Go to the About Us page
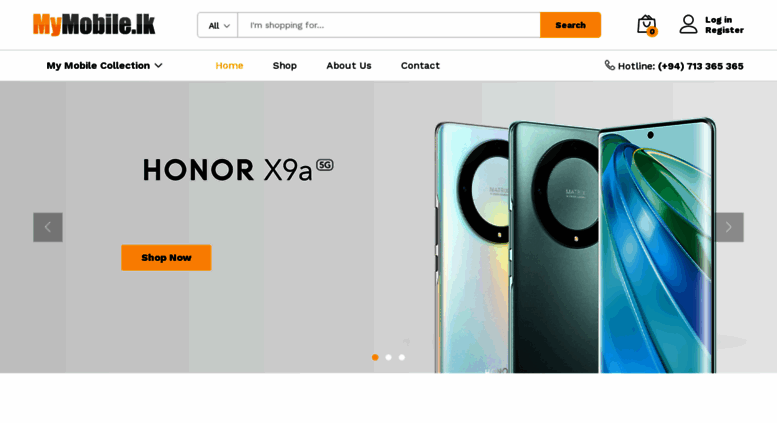The height and width of the screenshot is (423, 777). pos(348,65)
